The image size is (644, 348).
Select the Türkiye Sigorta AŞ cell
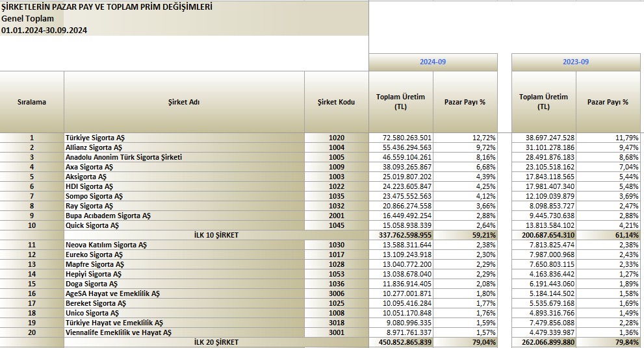184,138
